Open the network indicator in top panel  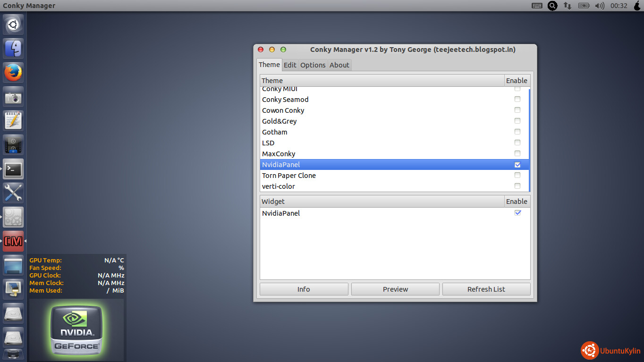point(567,6)
